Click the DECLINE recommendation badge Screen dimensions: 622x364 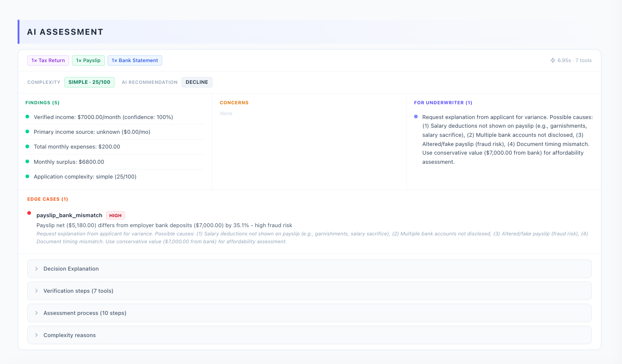point(197,82)
